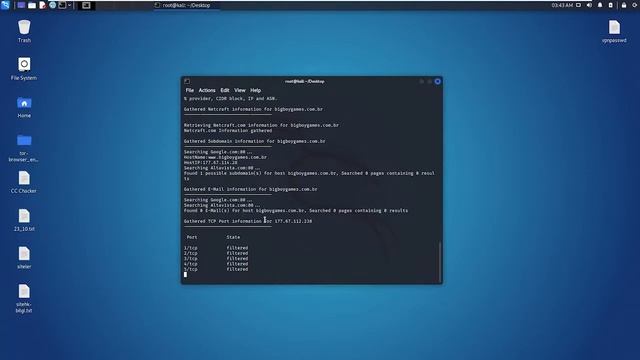Click the '1/tcp' port row
Image resolution: width=640 pixels, height=360 pixels.
pyautogui.click(x=216, y=248)
